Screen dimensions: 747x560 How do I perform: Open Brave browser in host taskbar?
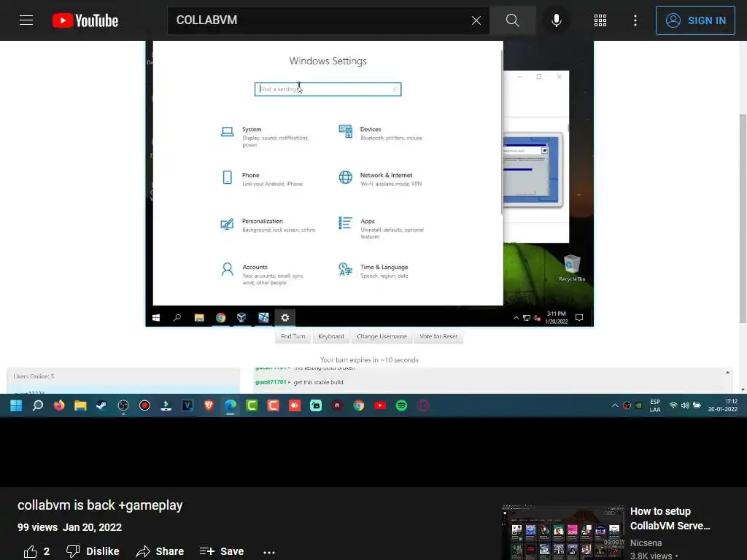[x=209, y=405]
